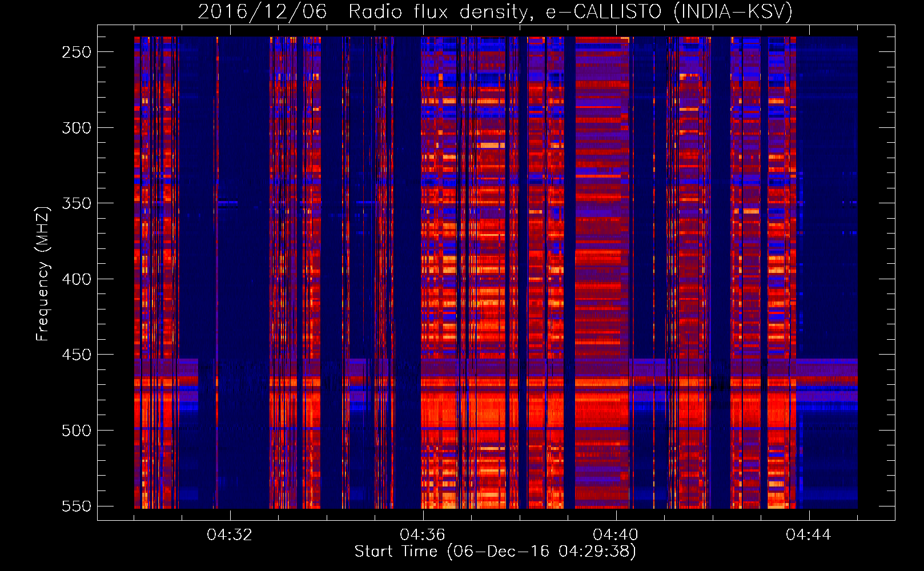Click the 04:32 time tick label

(x=230, y=535)
